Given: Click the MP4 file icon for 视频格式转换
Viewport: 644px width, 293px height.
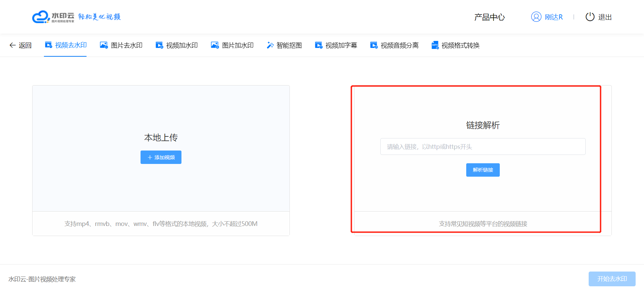Looking at the screenshot, I should (x=435, y=45).
